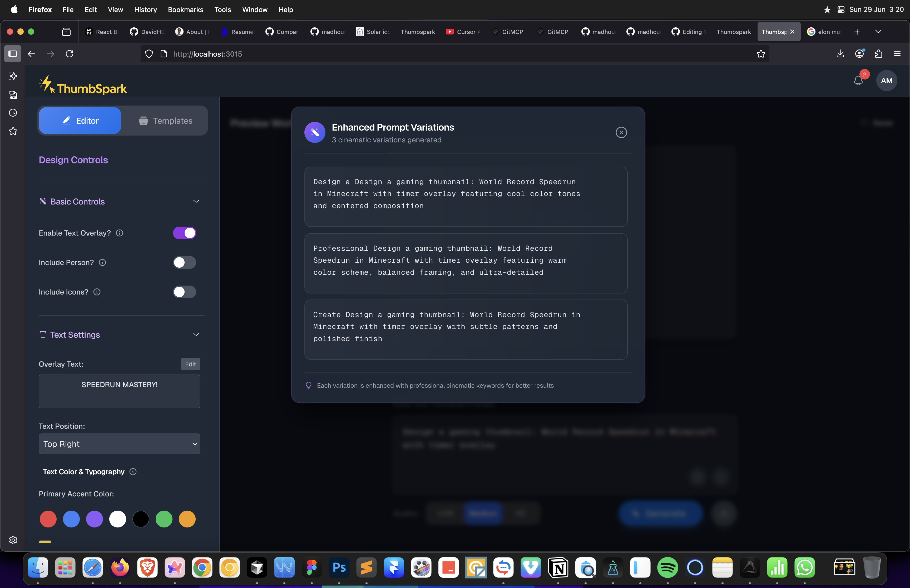The image size is (910, 588).
Task: Click the info icon beside Enable Text Overlay
Action: [120, 233]
